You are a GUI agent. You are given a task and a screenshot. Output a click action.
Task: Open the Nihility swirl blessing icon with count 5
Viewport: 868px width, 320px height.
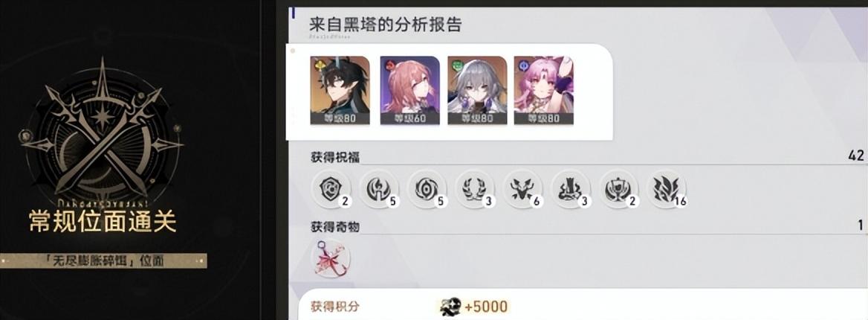tap(427, 189)
